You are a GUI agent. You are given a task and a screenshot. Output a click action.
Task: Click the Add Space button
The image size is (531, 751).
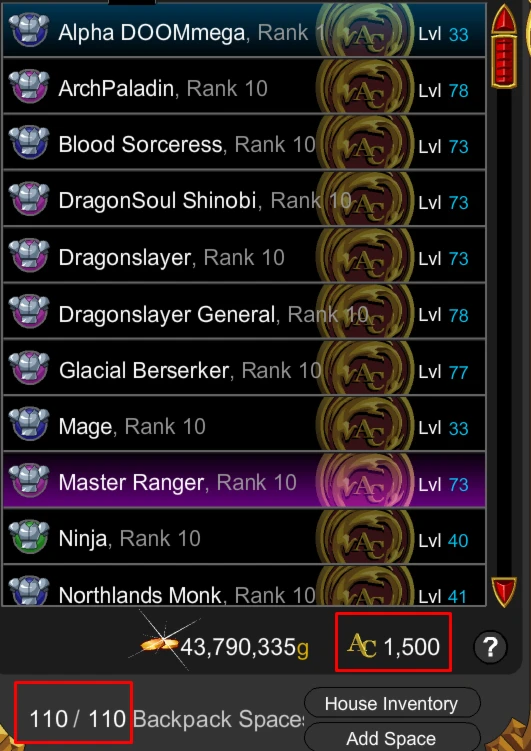[392, 738]
